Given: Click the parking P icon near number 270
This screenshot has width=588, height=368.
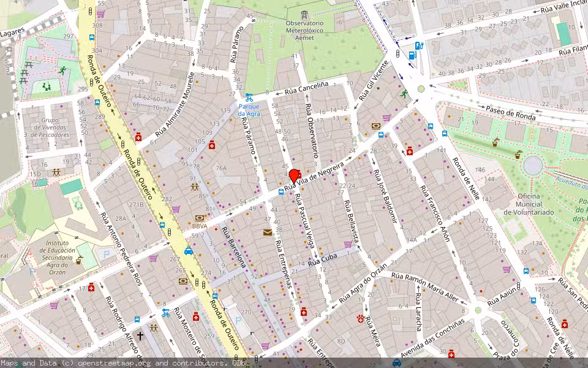Looking at the screenshot, I should coord(238,320).
